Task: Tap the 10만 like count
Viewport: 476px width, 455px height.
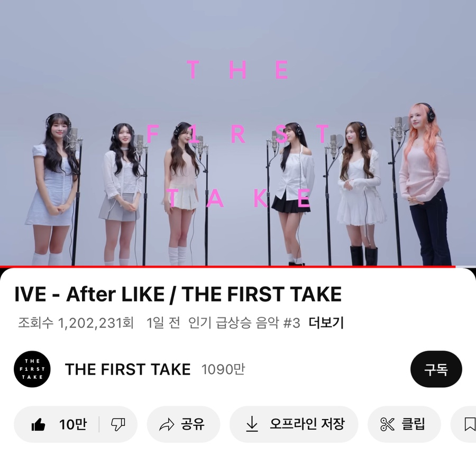Action: pos(73,424)
